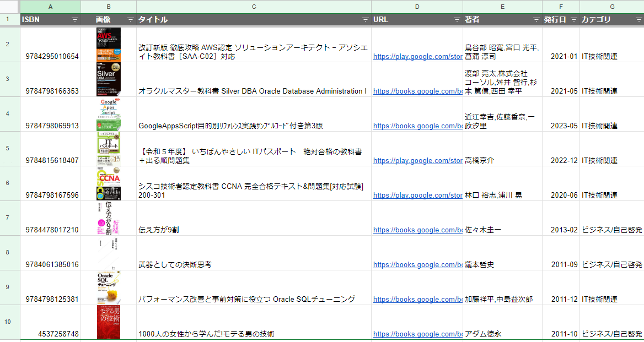The height and width of the screenshot is (342, 644).
Task: Select the ISBN cell 9784798166353
Action: coord(52,91)
